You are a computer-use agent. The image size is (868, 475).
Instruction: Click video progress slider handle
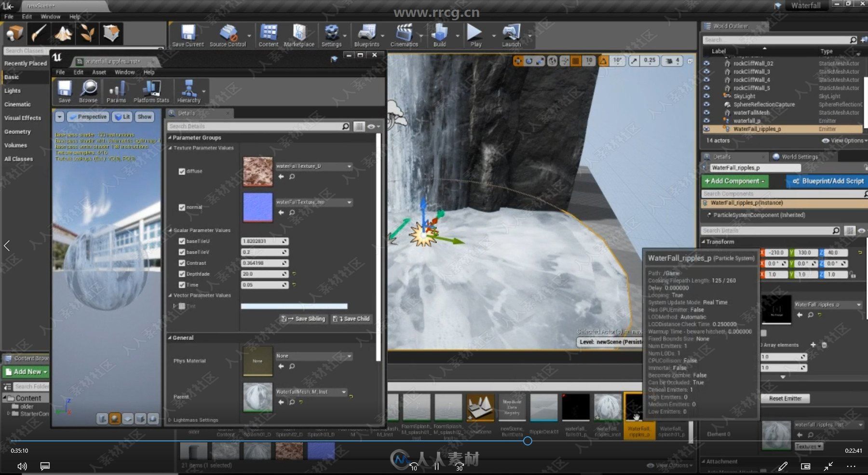click(x=528, y=441)
